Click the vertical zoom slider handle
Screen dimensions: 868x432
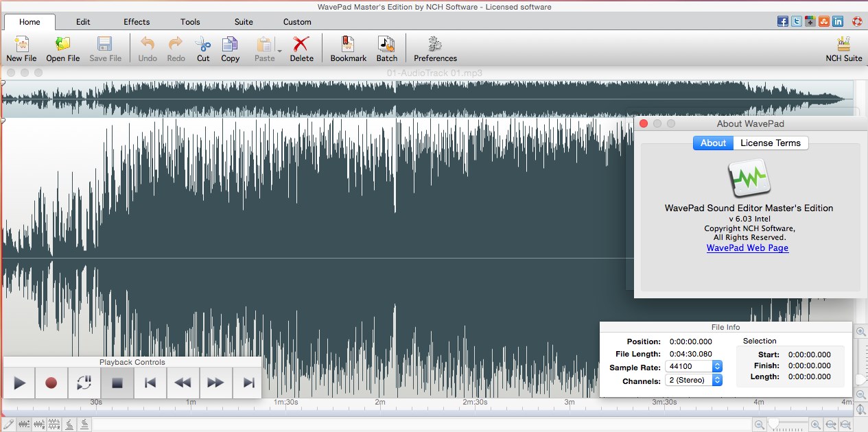click(860, 379)
